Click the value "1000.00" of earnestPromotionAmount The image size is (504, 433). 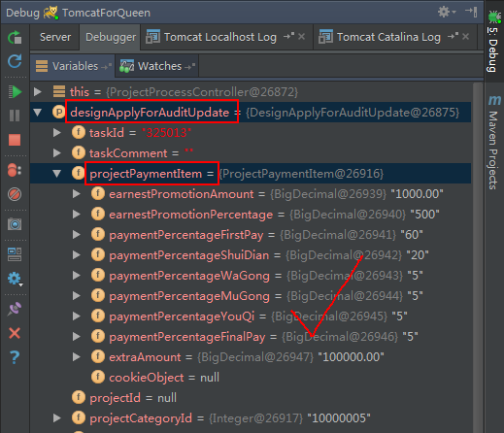(x=417, y=194)
